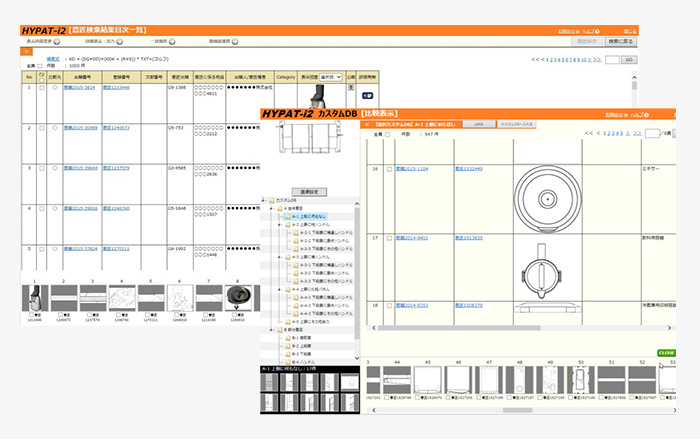Check the box for row 1 in results list
The image size is (700, 440).
click(x=41, y=88)
